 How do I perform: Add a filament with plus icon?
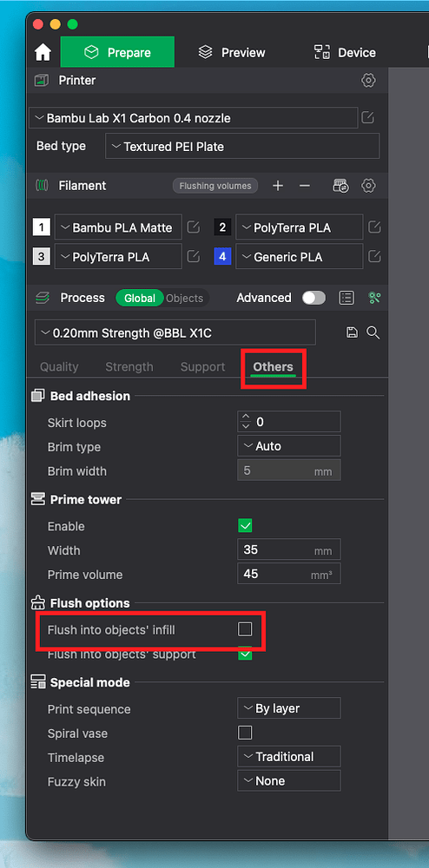[x=278, y=186]
